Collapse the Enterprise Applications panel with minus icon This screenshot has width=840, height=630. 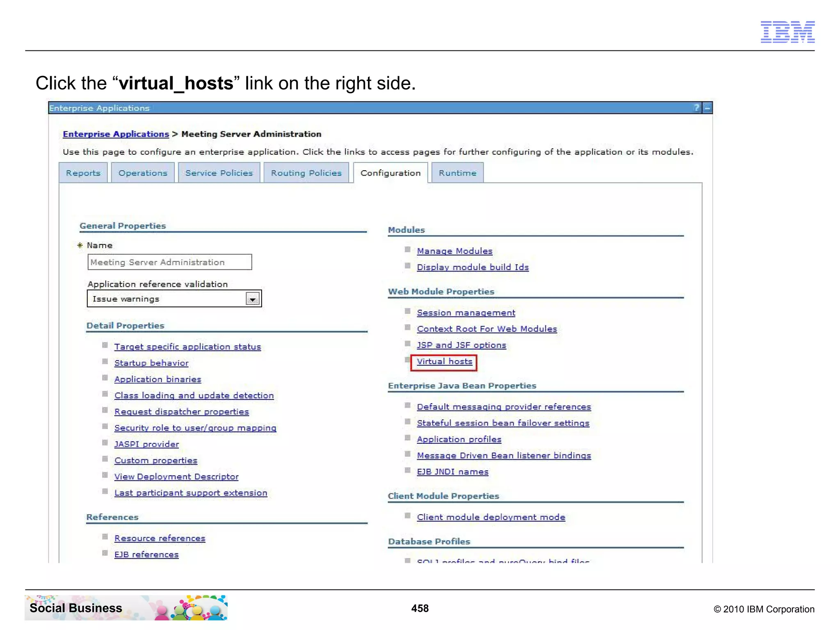[x=708, y=108]
